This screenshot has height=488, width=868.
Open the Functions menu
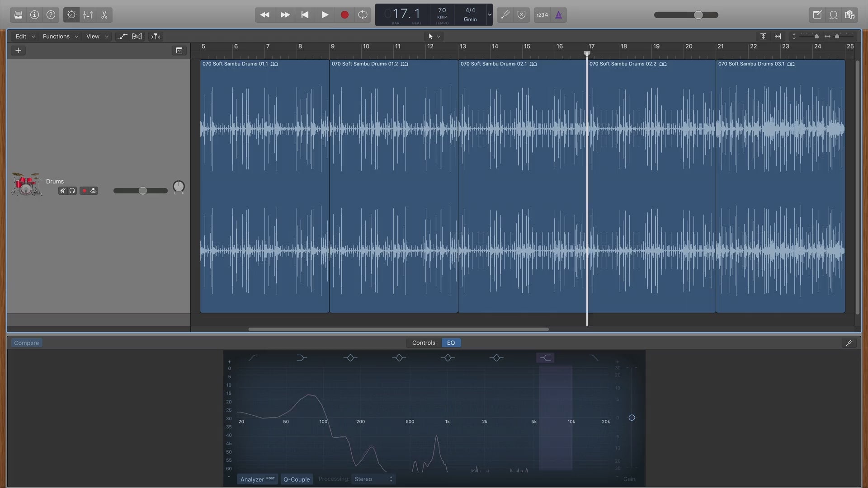[x=60, y=36]
